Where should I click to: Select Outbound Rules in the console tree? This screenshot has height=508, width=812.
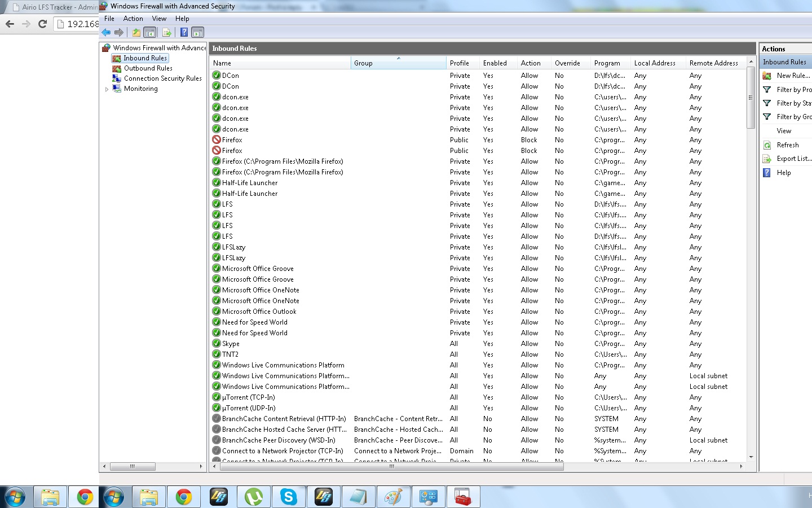click(x=148, y=68)
